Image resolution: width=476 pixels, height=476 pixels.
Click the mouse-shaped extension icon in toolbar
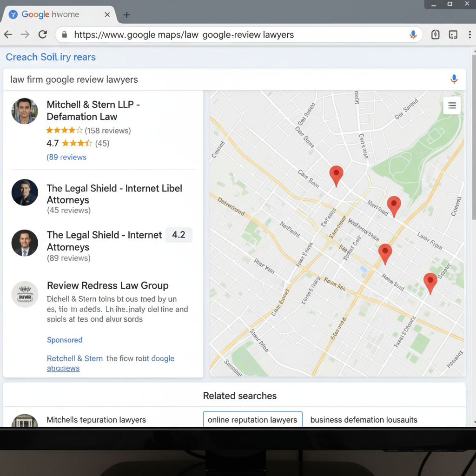tap(435, 34)
